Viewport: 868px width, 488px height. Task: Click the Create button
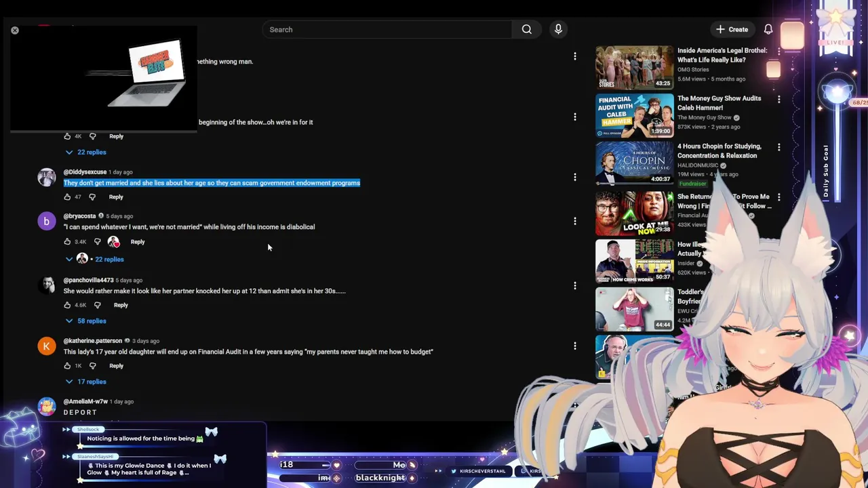click(732, 29)
